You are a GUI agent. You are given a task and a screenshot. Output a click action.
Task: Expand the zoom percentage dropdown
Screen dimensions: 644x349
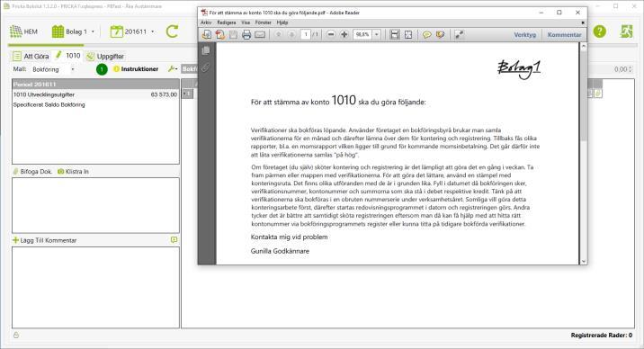377,35
